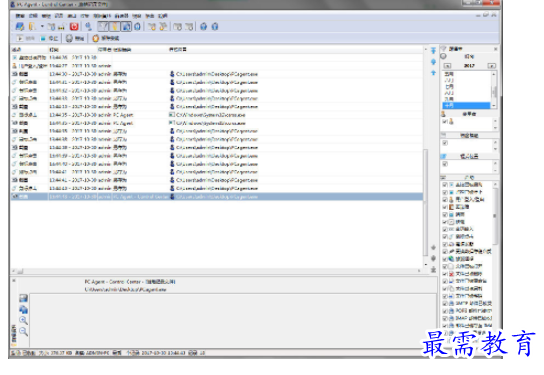
Task: Click the first toolbar icon with pencil
Action: (x=20, y=26)
